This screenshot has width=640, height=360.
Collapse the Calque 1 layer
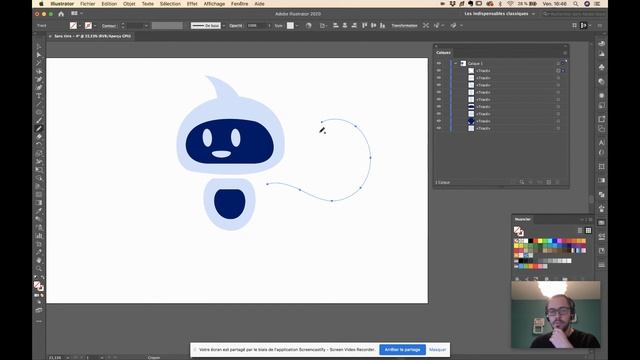(456, 63)
